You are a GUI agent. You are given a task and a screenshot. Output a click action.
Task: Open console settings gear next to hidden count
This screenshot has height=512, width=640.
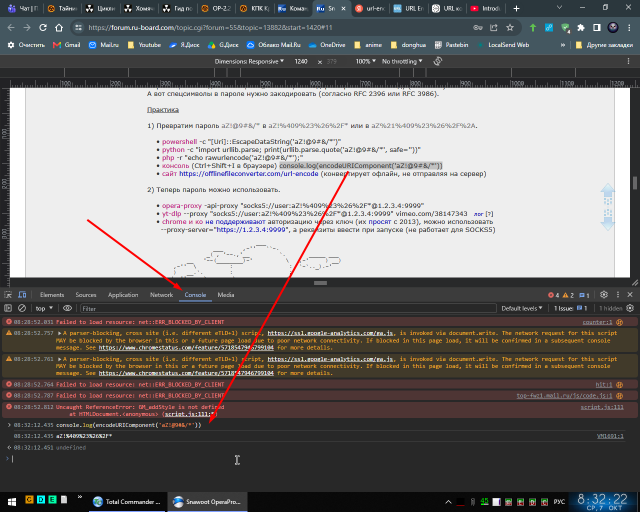coord(630,308)
